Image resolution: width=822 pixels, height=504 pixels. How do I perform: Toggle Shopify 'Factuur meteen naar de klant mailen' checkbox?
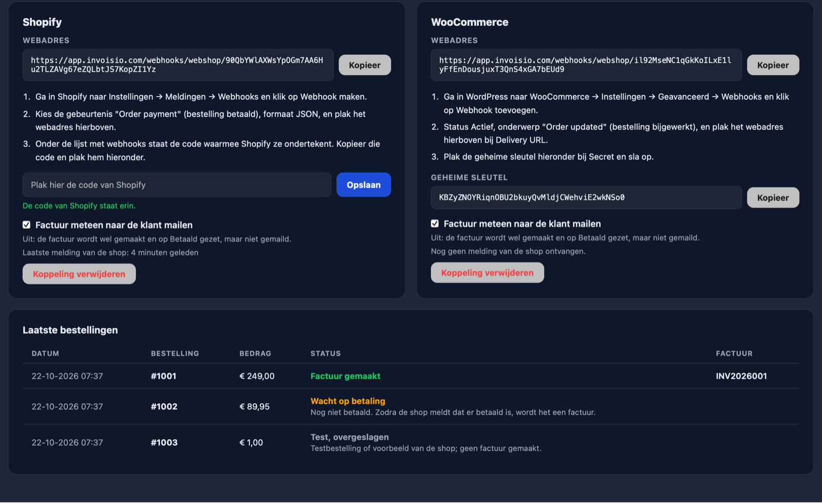coord(27,225)
